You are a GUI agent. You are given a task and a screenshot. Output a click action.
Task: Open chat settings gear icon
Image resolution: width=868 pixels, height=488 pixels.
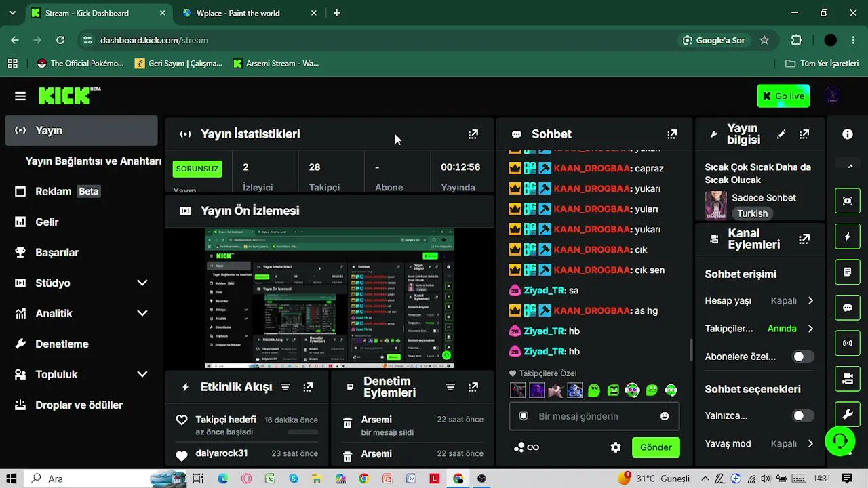616,447
